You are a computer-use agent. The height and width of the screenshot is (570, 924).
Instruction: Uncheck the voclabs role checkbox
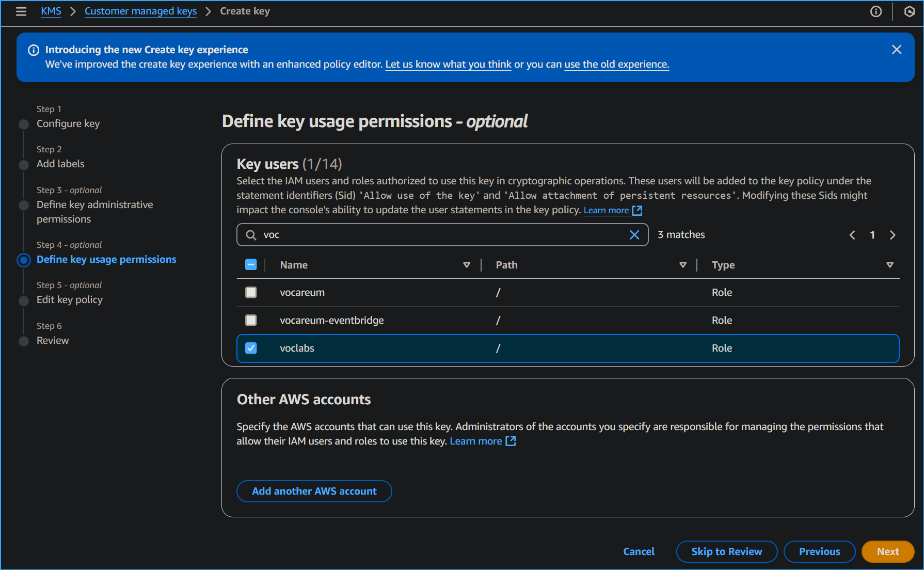pyautogui.click(x=251, y=348)
